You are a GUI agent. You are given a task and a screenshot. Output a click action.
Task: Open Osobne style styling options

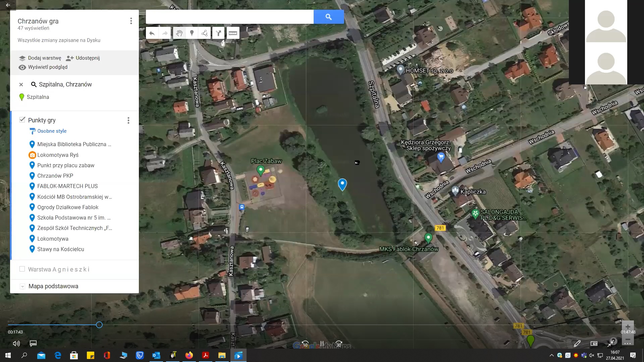48,131
